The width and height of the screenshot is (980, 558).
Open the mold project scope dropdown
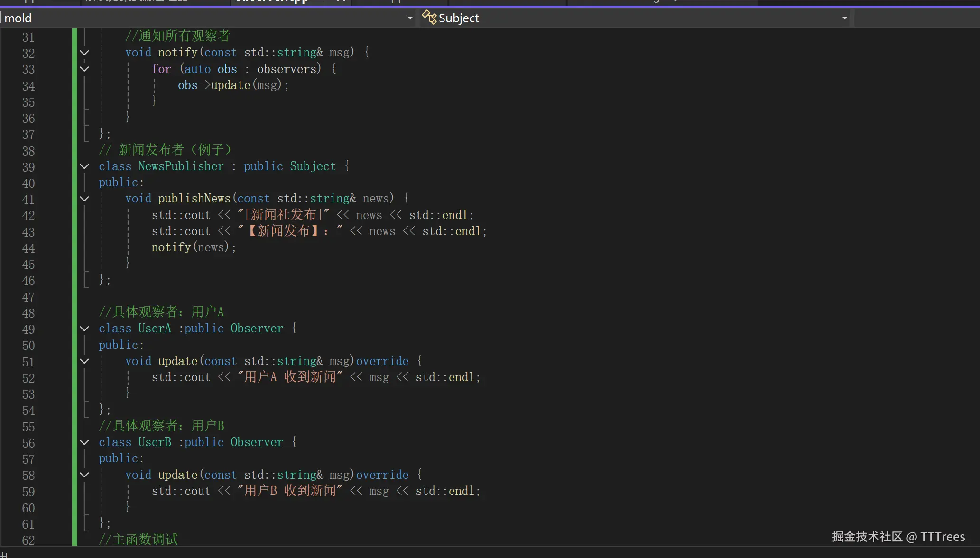pos(410,18)
